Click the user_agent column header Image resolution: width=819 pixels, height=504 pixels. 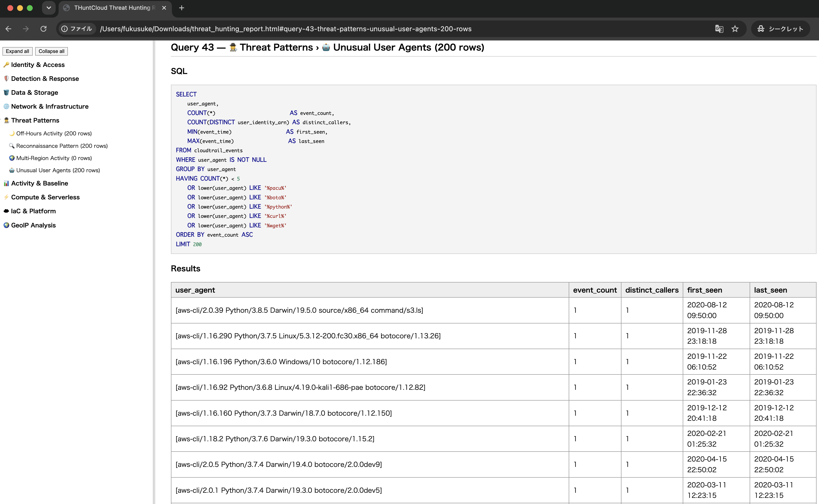coord(370,290)
